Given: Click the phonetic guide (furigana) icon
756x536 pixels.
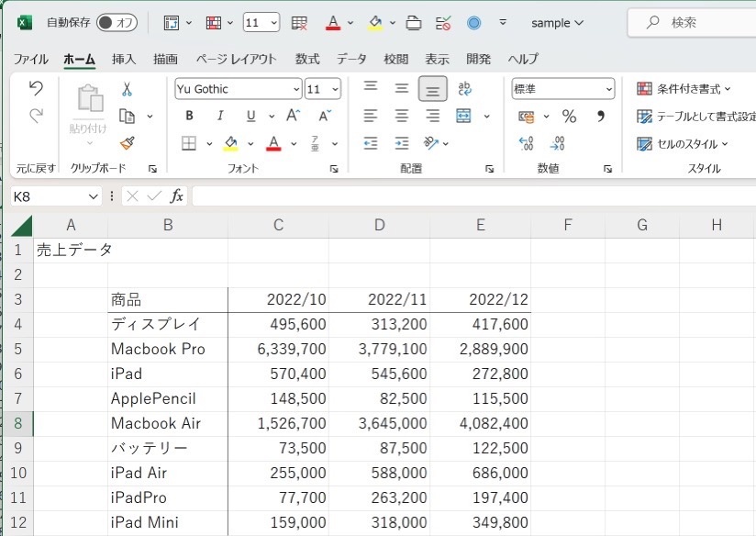Looking at the screenshot, I should pos(315,143).
